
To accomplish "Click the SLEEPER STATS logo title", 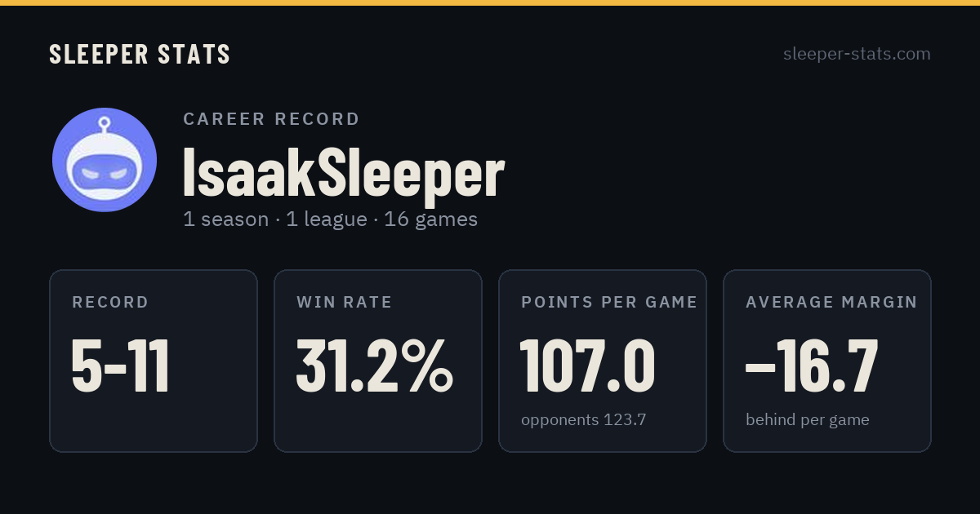I will tap(140, 54).
